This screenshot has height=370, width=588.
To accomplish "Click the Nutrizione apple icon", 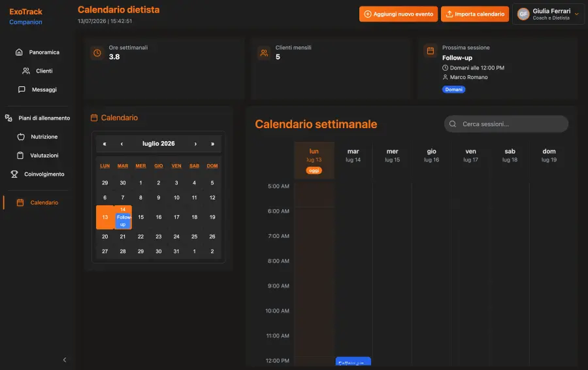I will [x=21, y=137].
